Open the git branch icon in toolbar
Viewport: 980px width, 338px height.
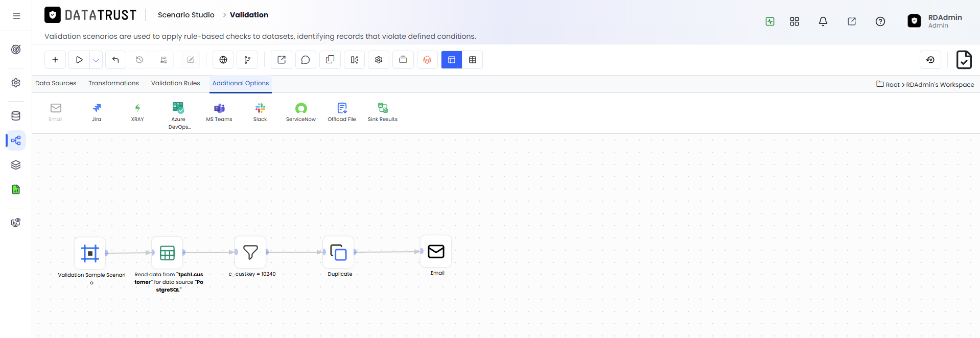(x=248, y=60)
